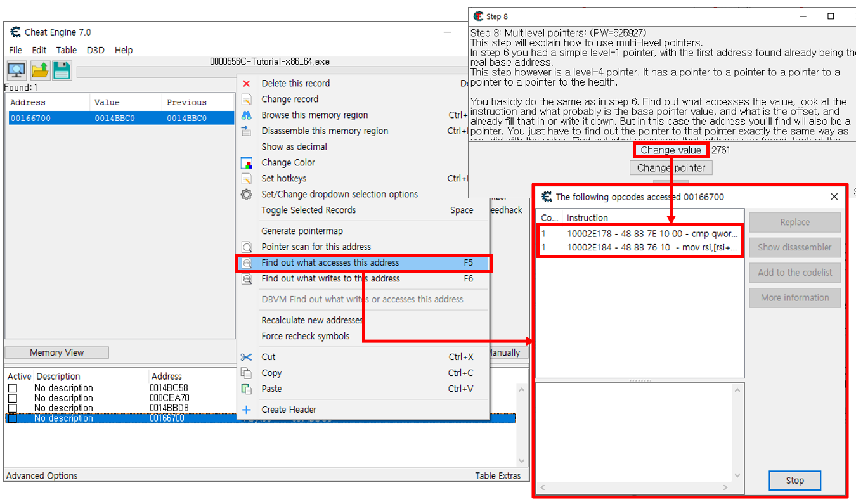Click the Cheat Engine logo in opcodes dialog

coord(546,197)
